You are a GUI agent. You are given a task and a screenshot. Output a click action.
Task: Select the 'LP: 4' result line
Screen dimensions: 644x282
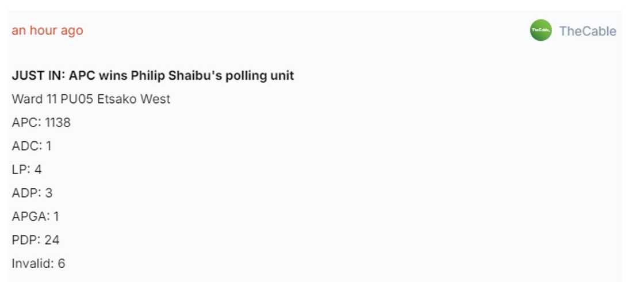pyautogui.click(x=26, y=170)
